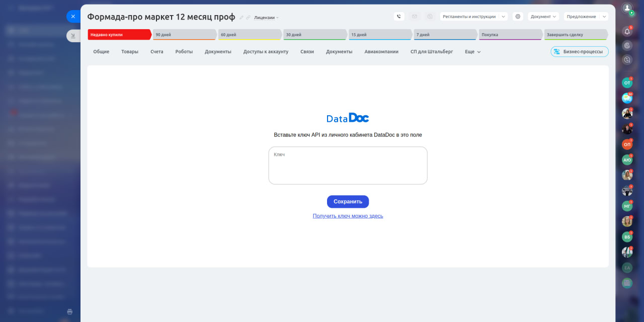
Task: Click the calendar icon at sidebar bottom
Action: pos(627,283)
